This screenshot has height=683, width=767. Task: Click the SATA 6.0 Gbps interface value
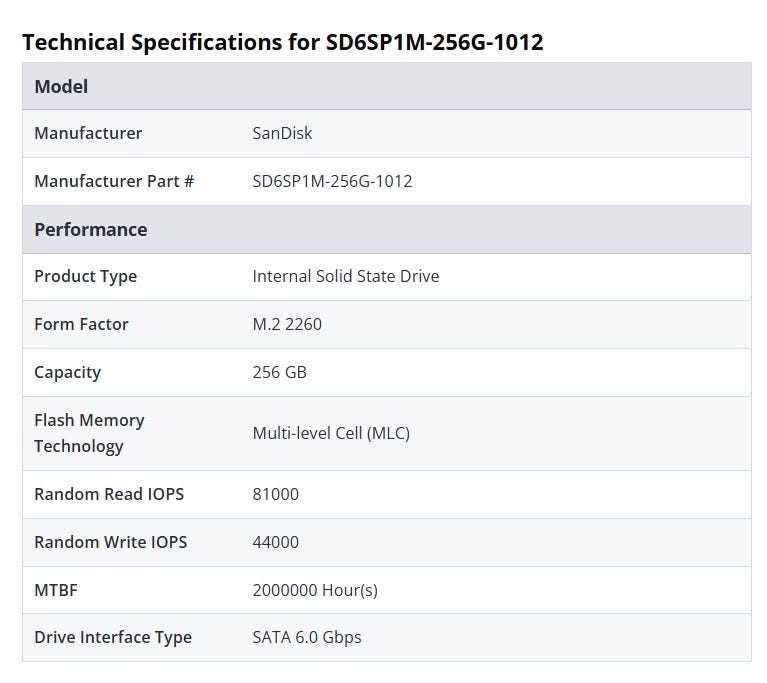click(x=307, y=637)
